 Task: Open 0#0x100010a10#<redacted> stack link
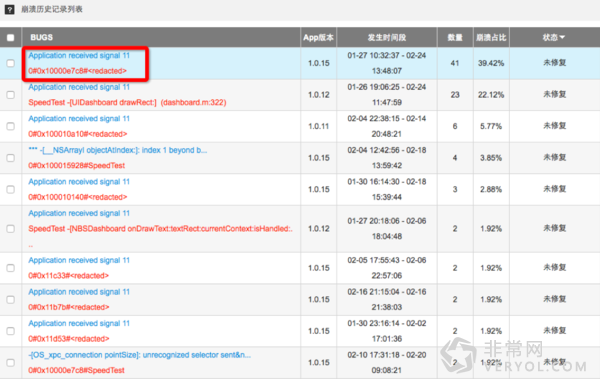pos(78,134)
